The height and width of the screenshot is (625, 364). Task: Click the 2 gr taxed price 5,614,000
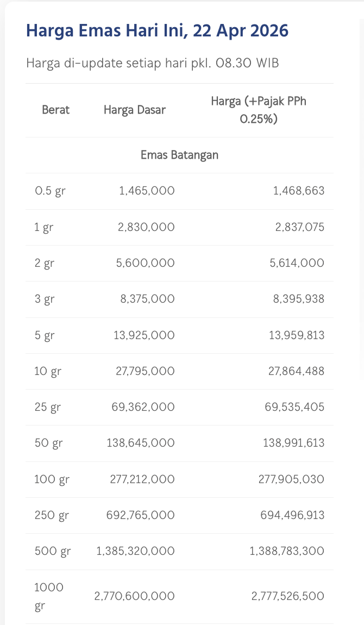coord(296,263)
